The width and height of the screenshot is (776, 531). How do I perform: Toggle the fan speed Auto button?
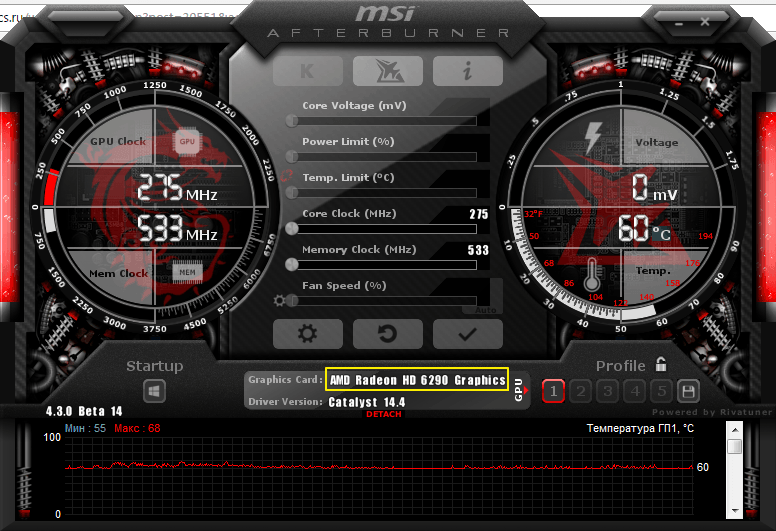(487, 311)
